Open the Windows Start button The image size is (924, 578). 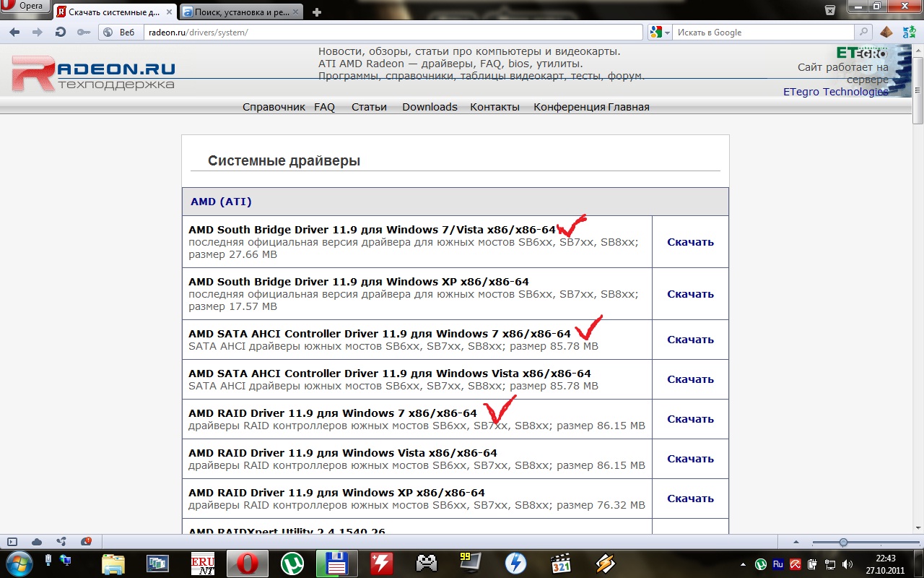pos(19,563)
